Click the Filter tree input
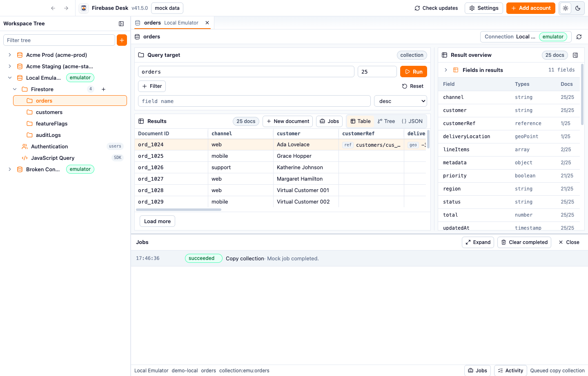The width and height of the screenshot is (588, 376). [59, 40]
